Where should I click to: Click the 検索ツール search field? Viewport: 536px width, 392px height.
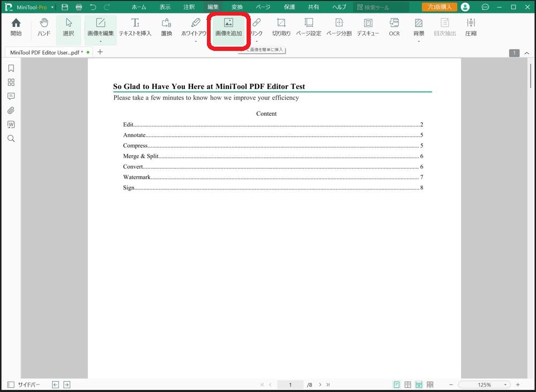pos(381,7)
